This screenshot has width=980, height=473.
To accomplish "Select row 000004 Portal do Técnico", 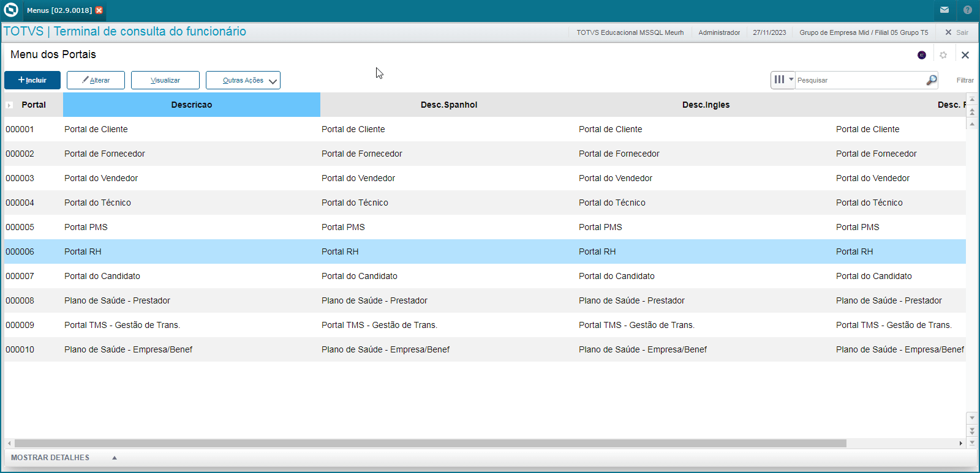I will (485, 203).
